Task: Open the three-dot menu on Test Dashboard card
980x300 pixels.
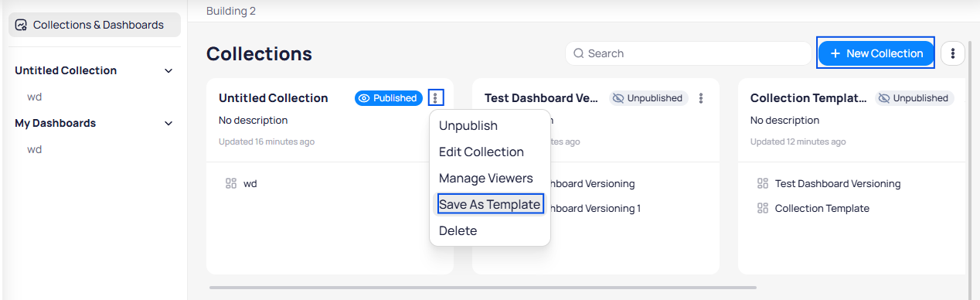Action: coord(701,98)
